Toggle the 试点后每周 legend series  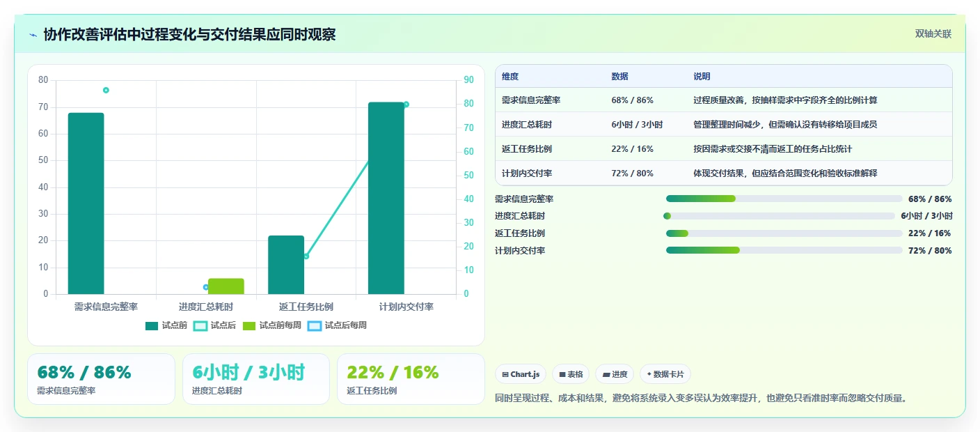(x=337, y=325)
